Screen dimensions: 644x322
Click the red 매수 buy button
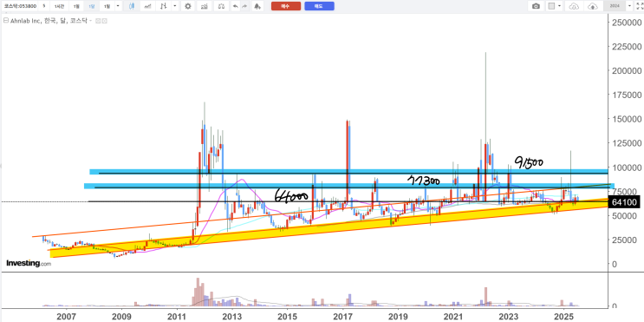pos(286,6)
